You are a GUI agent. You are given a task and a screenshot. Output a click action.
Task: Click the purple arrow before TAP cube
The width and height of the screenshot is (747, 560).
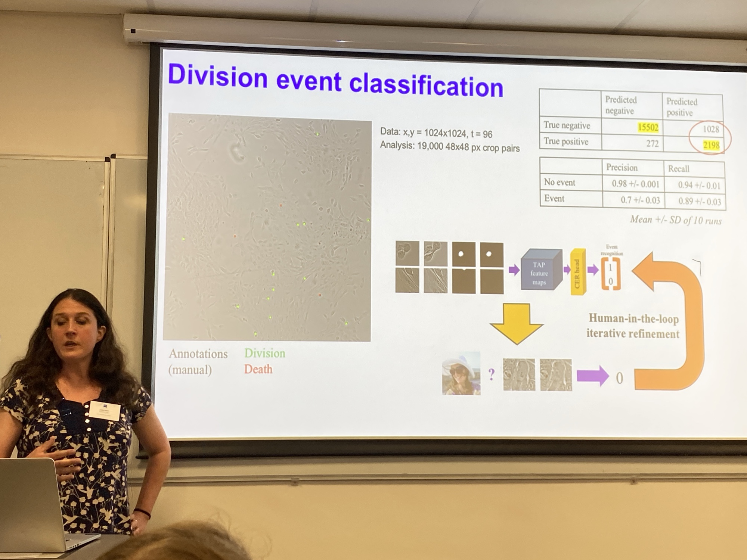514,270
